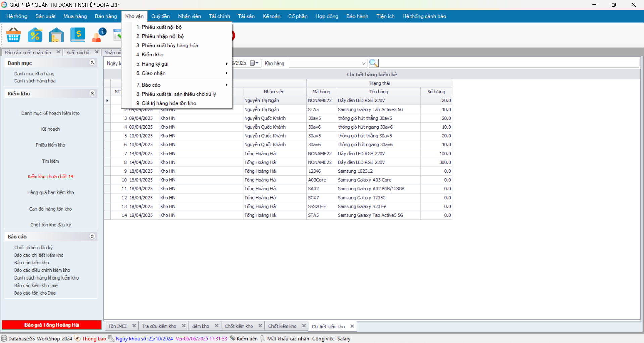This screenshot has width=644, height=343.
Task: Click the dollar ledger book icon
Action: pyautogui.click(x=78, y=35)
